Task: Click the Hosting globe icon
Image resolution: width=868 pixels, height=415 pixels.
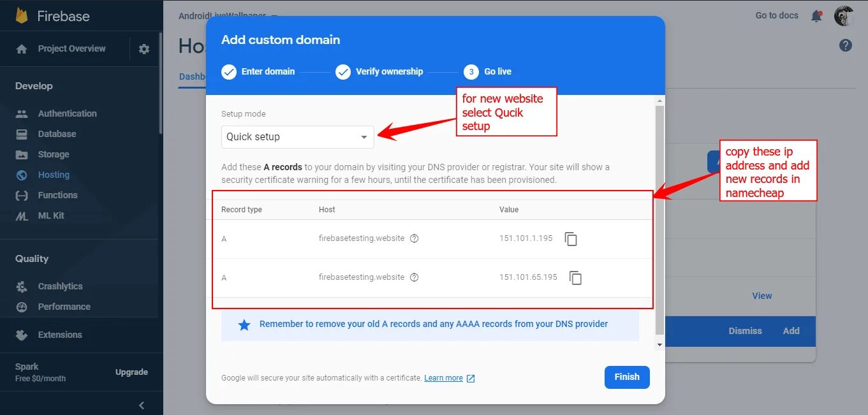Action: pyautogui.click(x=22, y=175)
